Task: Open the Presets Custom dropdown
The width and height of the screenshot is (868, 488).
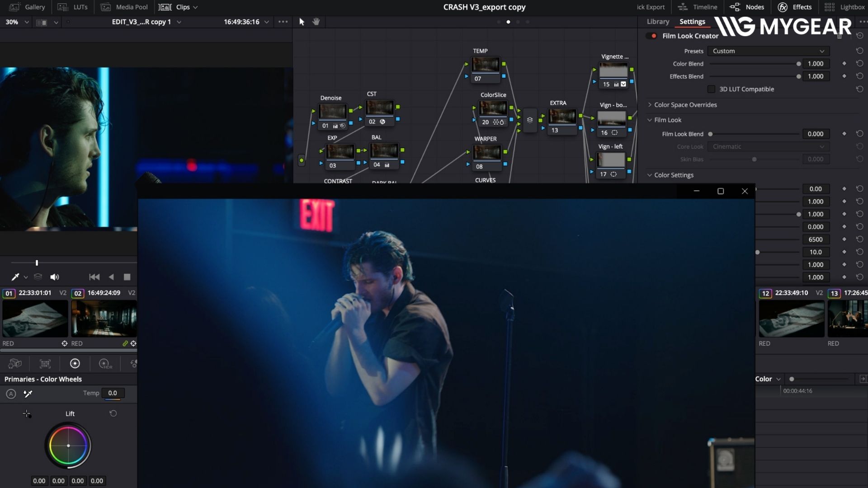Action: pyautogui.click(x=768, y=51)
